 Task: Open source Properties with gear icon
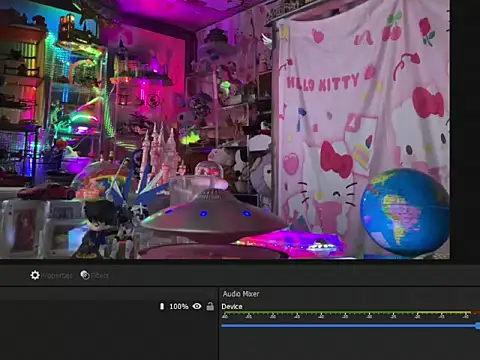[51, 275]
